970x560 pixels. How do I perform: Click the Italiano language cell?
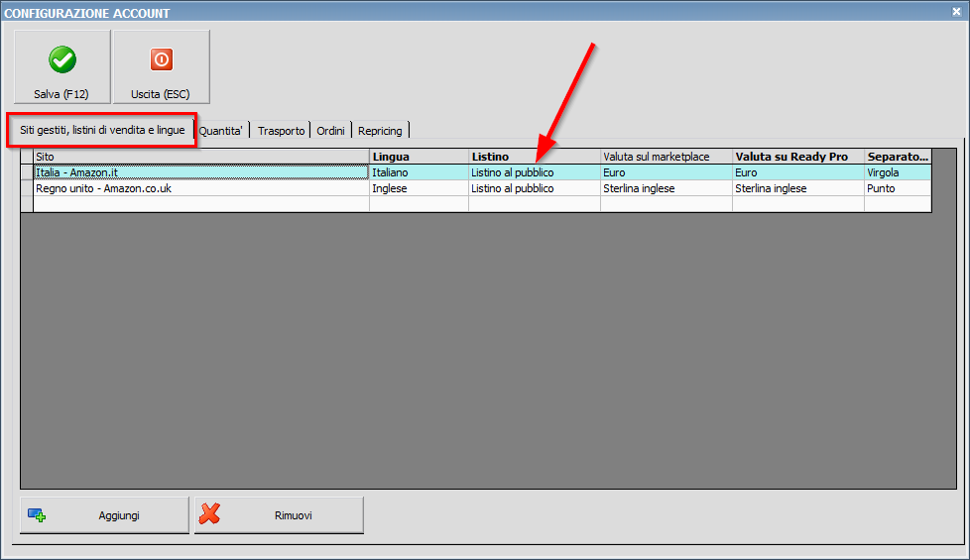click(419, 172)
